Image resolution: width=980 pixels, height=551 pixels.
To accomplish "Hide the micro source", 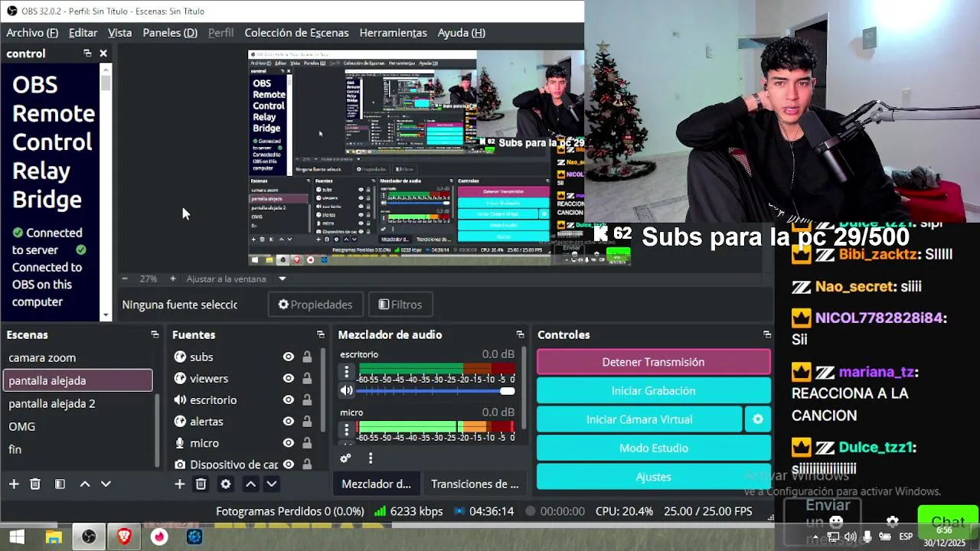I will 289,442.
